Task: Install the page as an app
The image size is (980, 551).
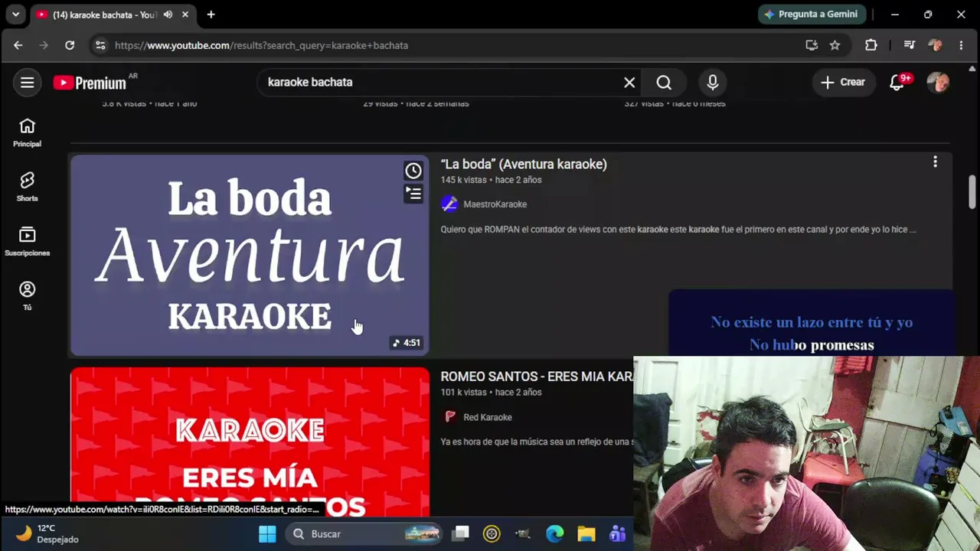Action: click(x=812, y=45)
